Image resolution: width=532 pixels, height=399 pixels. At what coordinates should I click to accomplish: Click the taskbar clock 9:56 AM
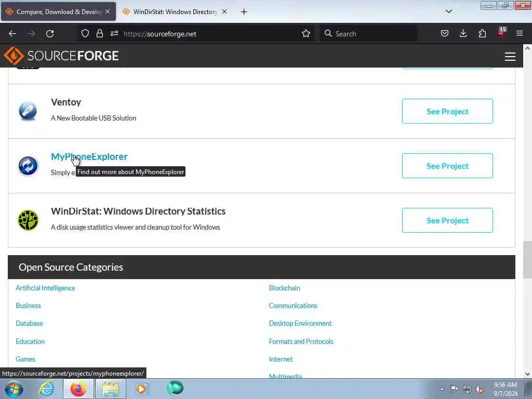(x=505, y=385)
